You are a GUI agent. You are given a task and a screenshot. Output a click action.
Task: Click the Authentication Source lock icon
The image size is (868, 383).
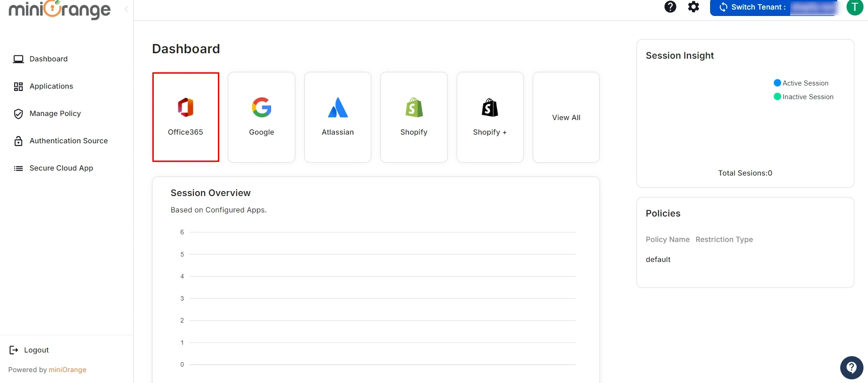coord(18,141)
